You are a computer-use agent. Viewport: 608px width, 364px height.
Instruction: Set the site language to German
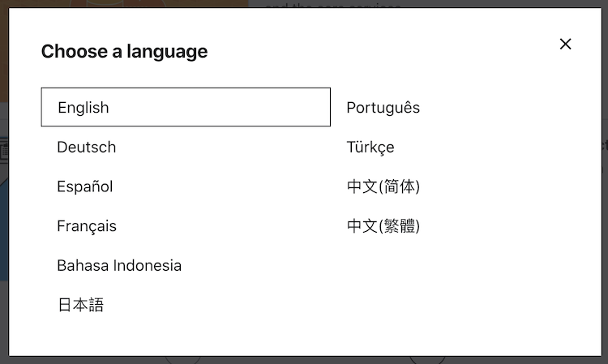(87, 147)
